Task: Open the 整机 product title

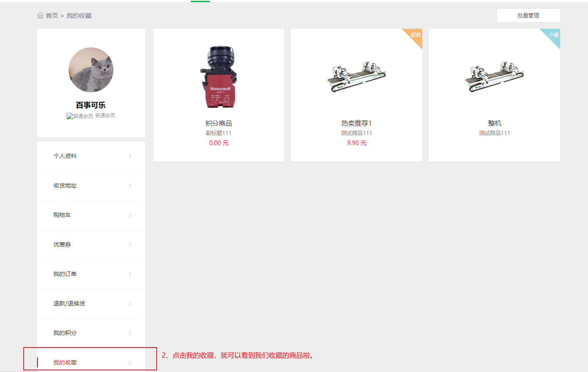Action: 495,123
